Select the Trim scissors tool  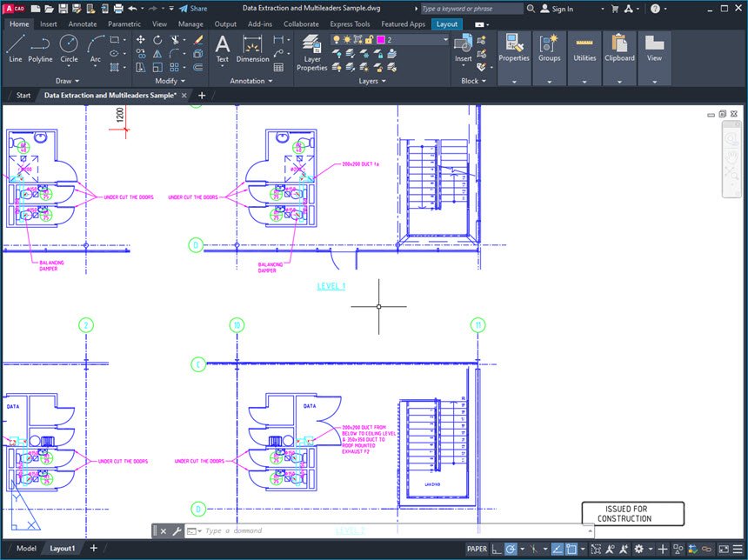click(x=175, y=40)
